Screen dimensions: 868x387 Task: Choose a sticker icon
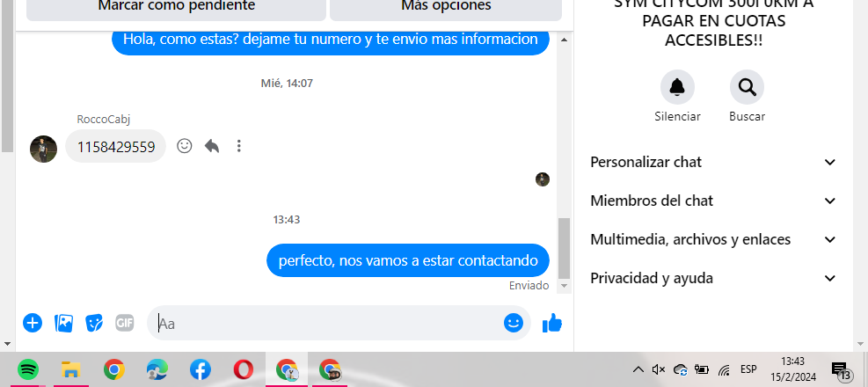pos(94,323)
